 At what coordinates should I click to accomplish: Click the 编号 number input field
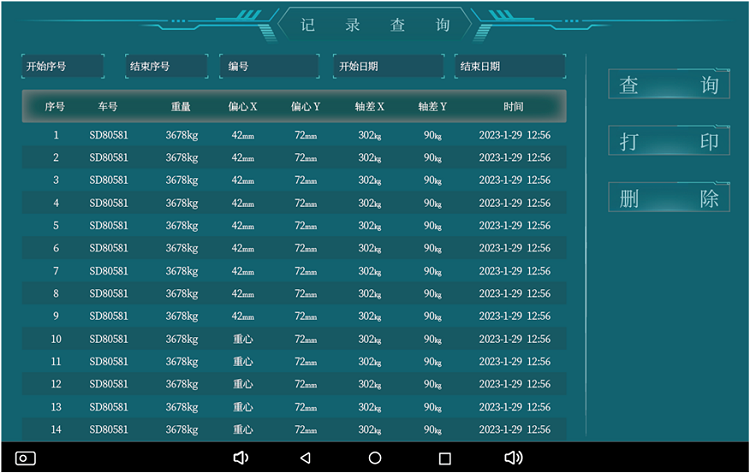[x=269, y=66]
